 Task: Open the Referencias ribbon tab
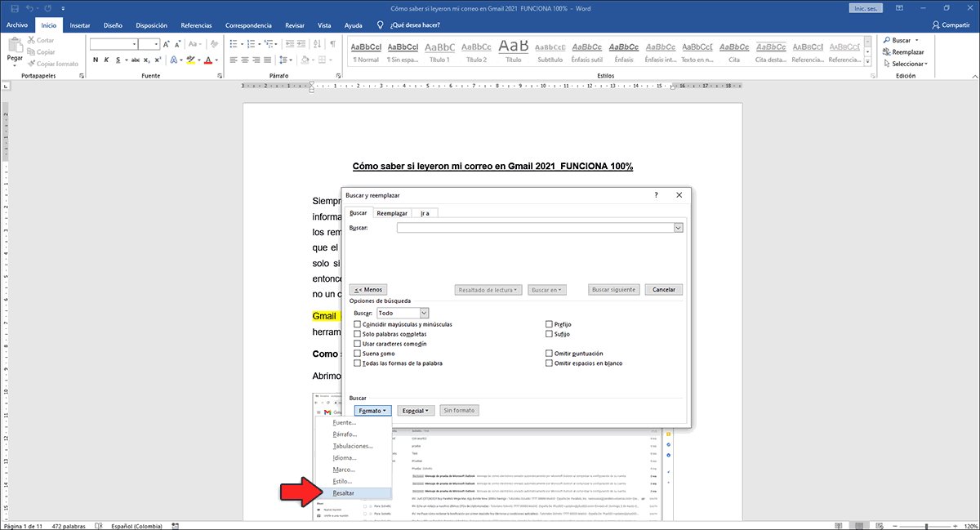[x=196, y=25]
